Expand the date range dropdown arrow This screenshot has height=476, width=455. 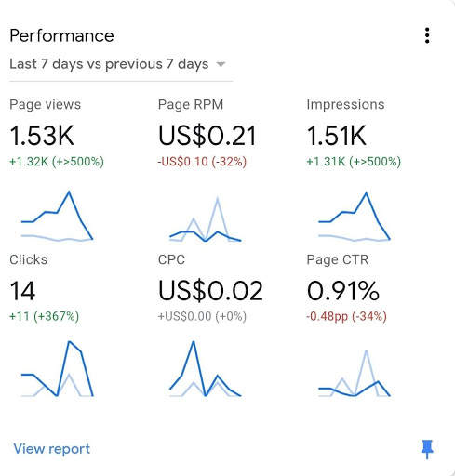[221, 64]
